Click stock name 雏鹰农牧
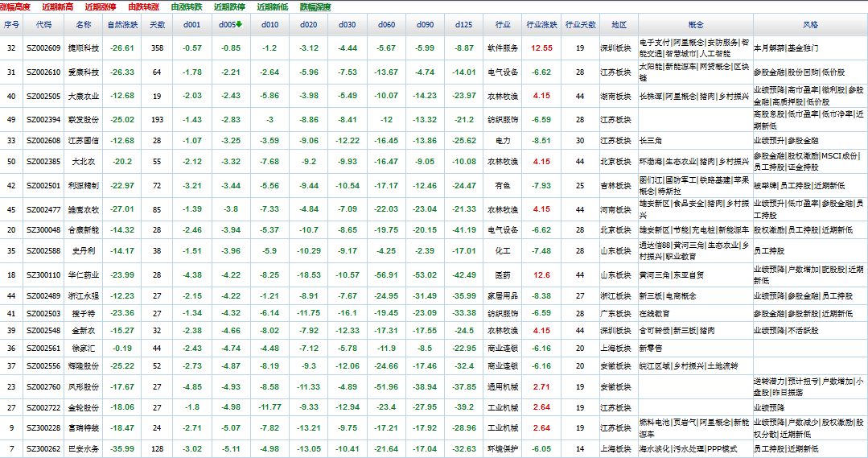This screenshot has width=868, height=458. click(84, 209)
